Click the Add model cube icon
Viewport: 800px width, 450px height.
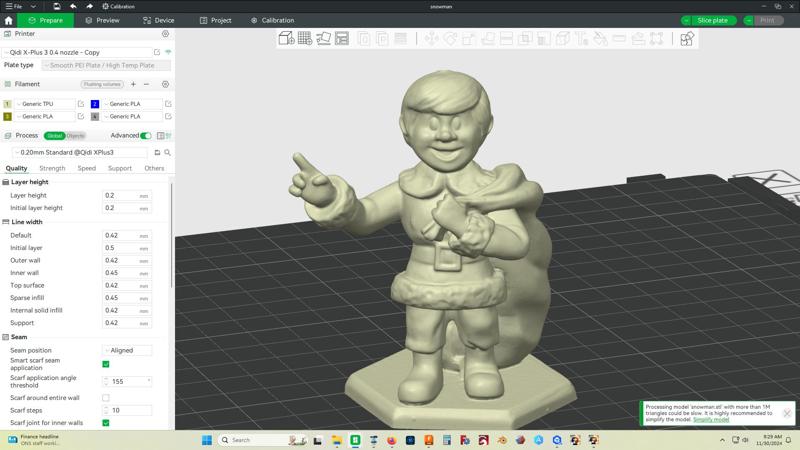pyautogui.click(x=286, y=38)
